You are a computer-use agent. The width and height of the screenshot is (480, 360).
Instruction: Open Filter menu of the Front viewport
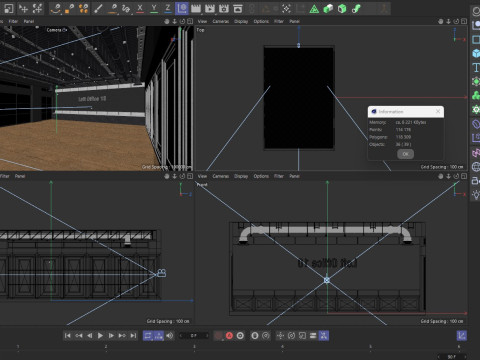tap(279, 176)
